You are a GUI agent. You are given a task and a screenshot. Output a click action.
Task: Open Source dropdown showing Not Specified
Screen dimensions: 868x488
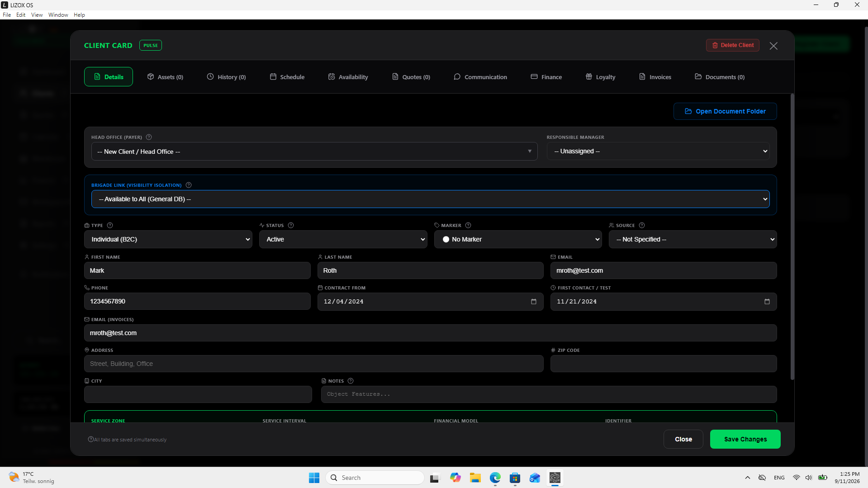click(x=693, y=239)
